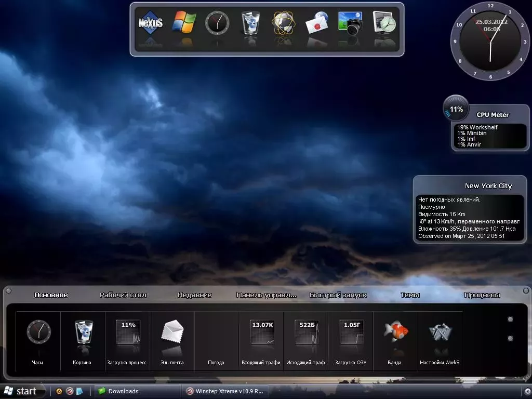Open the Recycle Bin icon on the top dock
Image resolution: width=532 pixels, height=399 pixels.
click(x=250, y=23)
